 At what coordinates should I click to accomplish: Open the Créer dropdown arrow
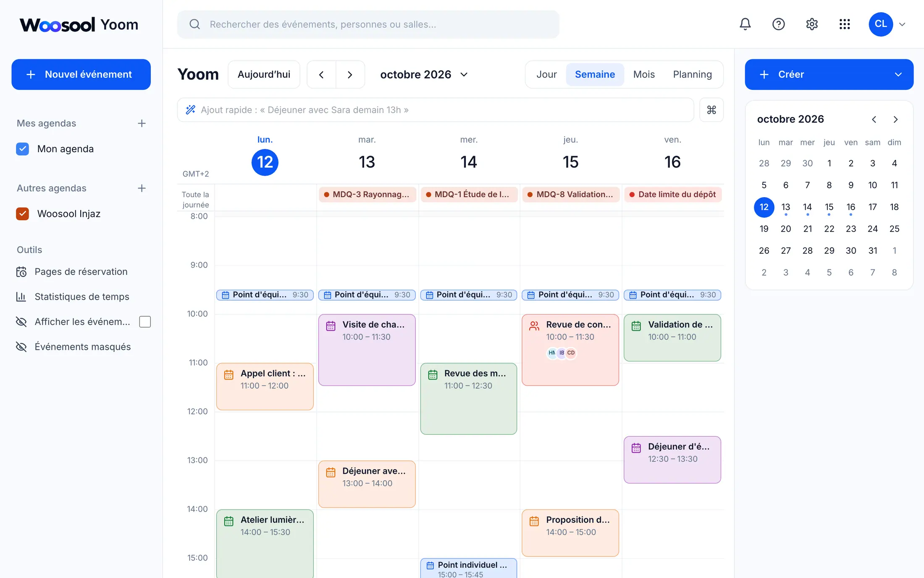(898, 74)
